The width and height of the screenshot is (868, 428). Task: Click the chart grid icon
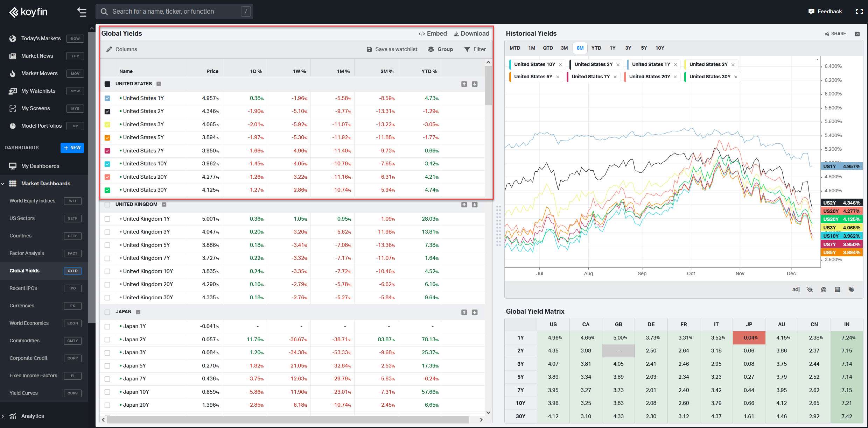(x=838, y=290)
